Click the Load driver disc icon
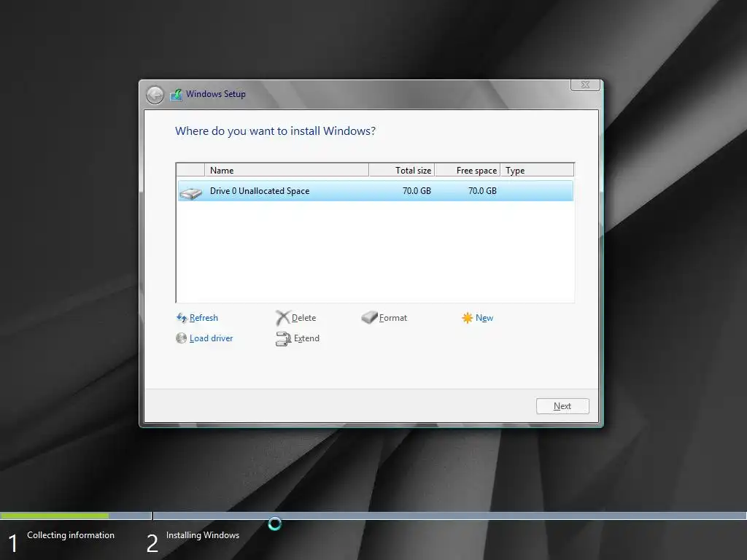 181,338
